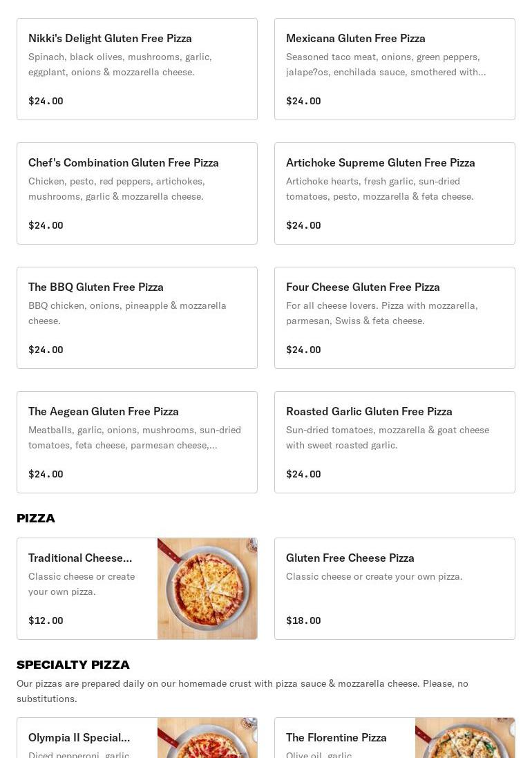The height and width of the screenshot is (758, 532).
Task: Click the SPECIALTY PIZZA section heading
Action: tap(73, 665)
